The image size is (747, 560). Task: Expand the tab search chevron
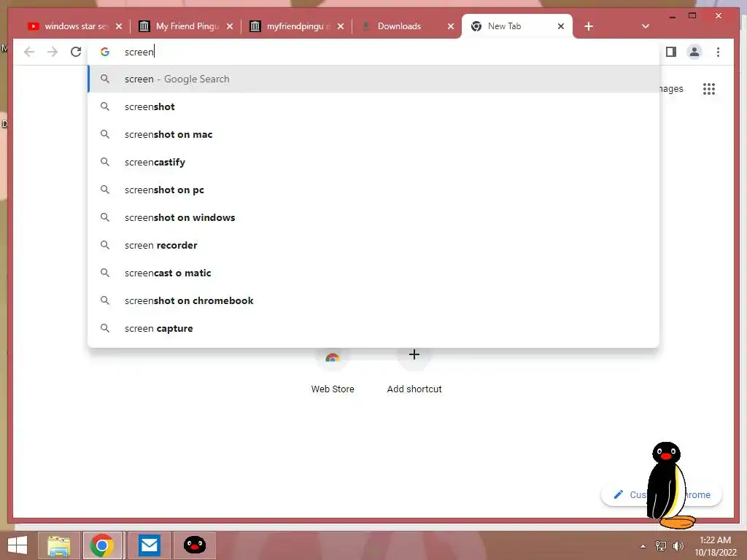click(x=646, y=26)
